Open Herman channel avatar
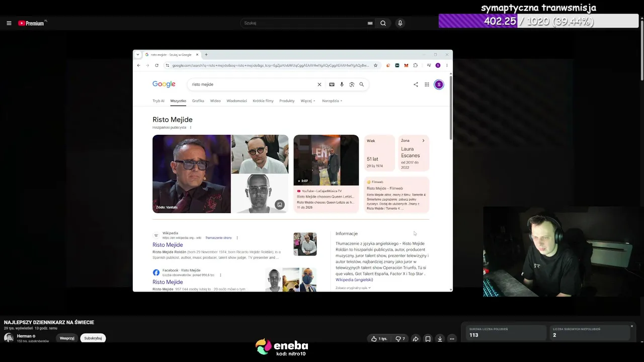 tap(9, 338)
